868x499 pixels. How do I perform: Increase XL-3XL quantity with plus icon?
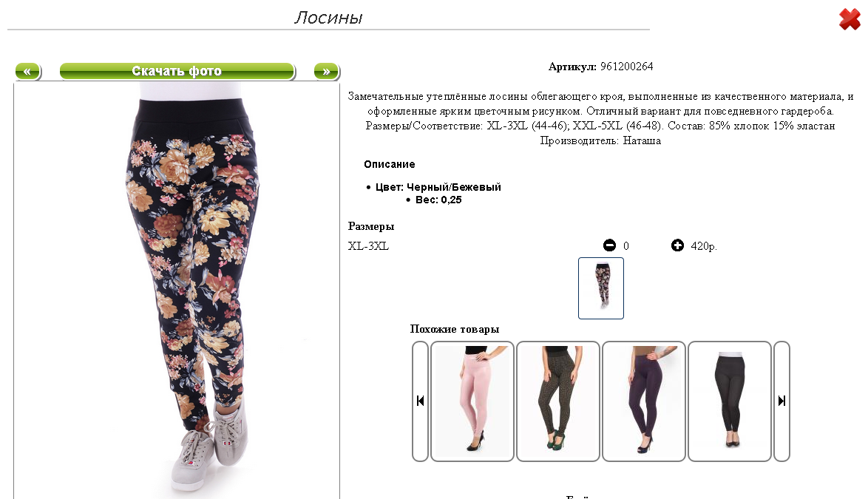pos(677,245)
